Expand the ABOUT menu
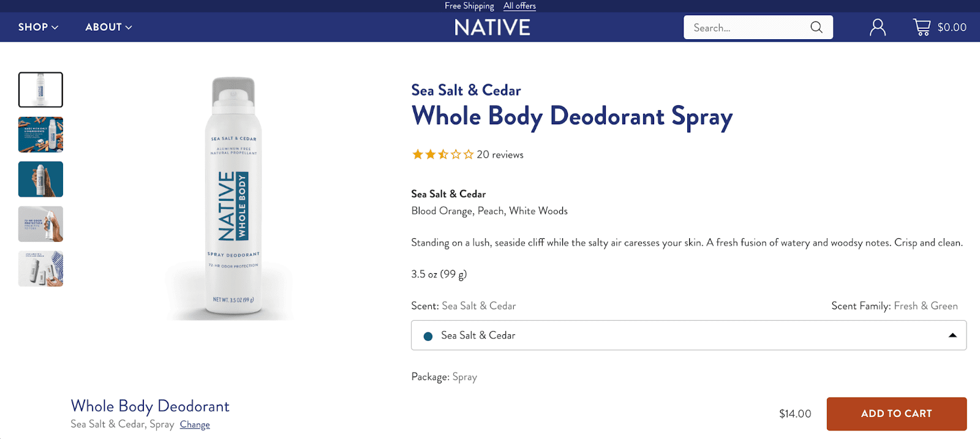This screenshot has height=439, width=980. tap(108, 27)
